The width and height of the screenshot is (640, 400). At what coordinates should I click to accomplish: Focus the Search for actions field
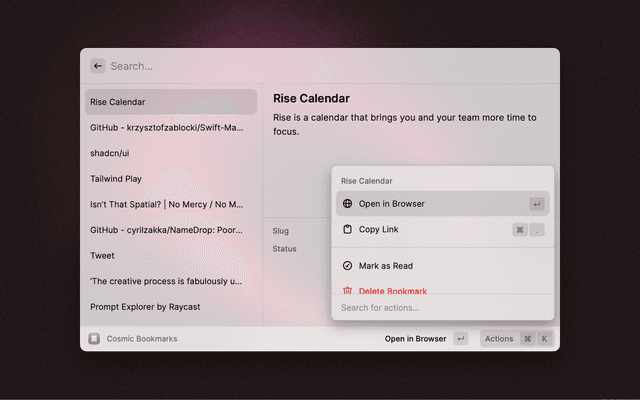[442, 307]
